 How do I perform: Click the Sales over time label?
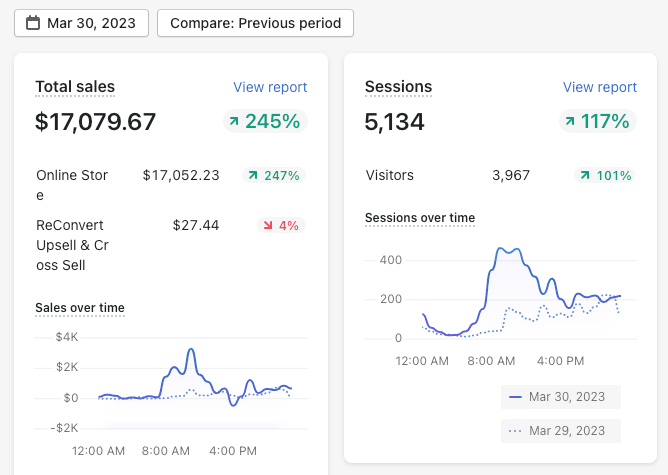pos(80,307)
